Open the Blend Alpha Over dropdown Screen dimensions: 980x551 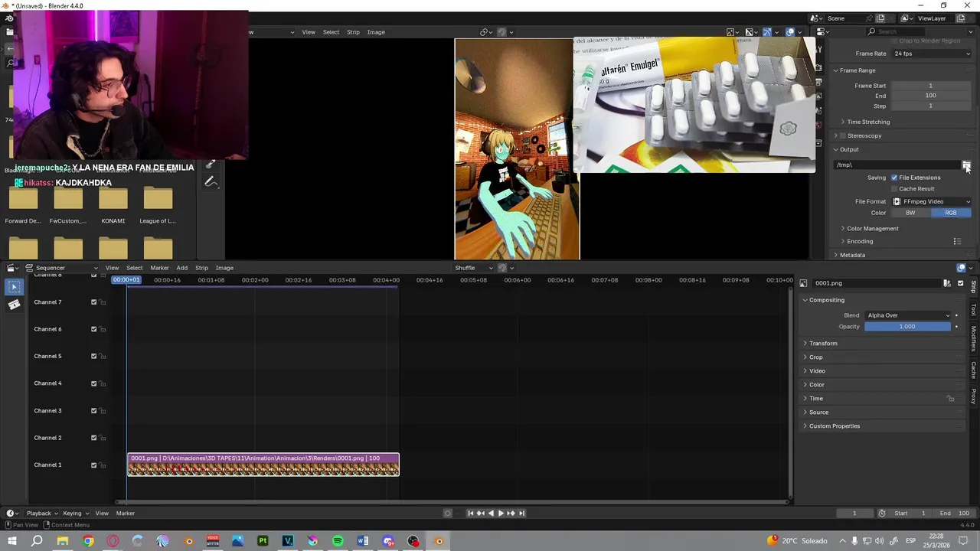(x=908, y=315)
